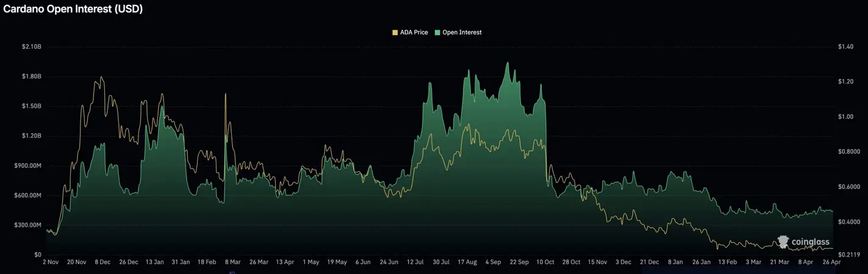The width and height of the screenshot is (868, 274).
Task: Click the 13 Feb date label
Action: [727, 262]
